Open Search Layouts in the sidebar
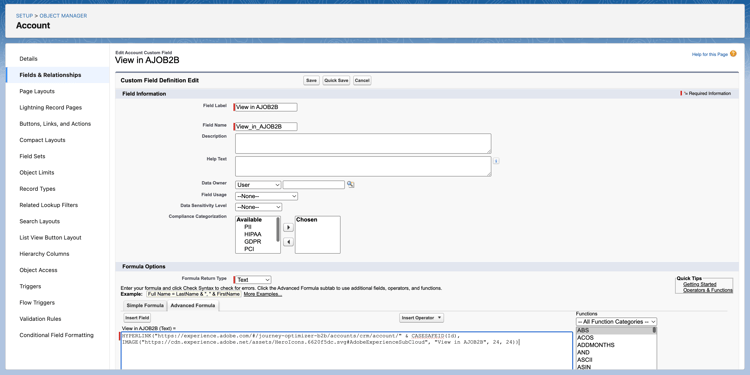Image resolution: width=750 pixels, height=375 pixels. point(39,221)
